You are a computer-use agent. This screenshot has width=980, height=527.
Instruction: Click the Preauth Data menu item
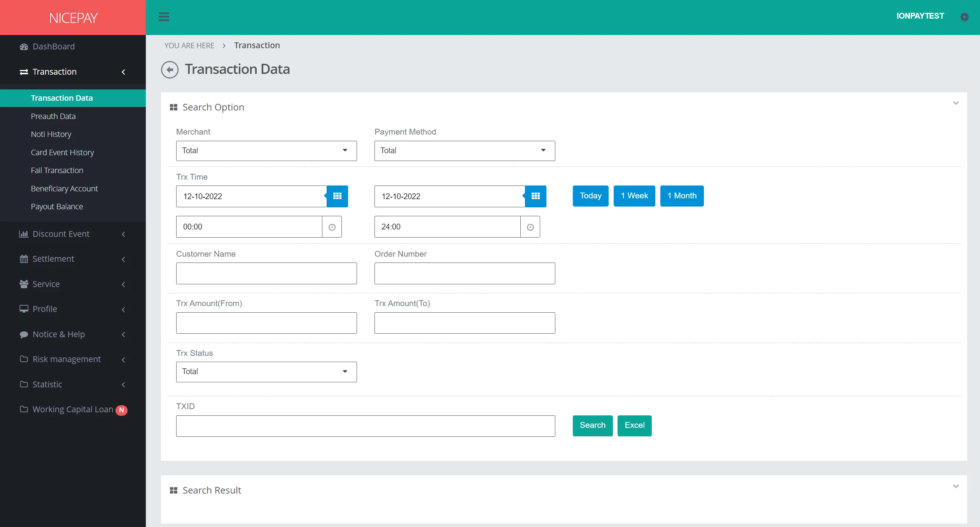(x=54, y=116)
